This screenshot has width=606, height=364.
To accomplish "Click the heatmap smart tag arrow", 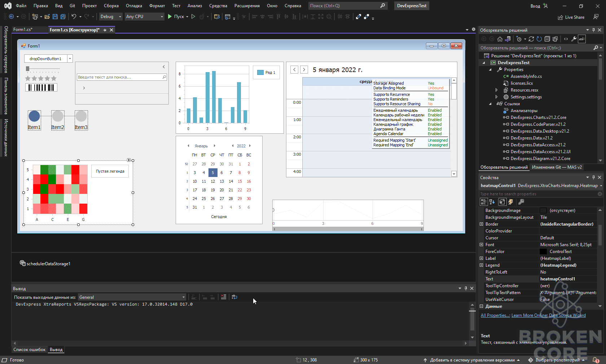I will pyautogui.click(x=129, y=160).
